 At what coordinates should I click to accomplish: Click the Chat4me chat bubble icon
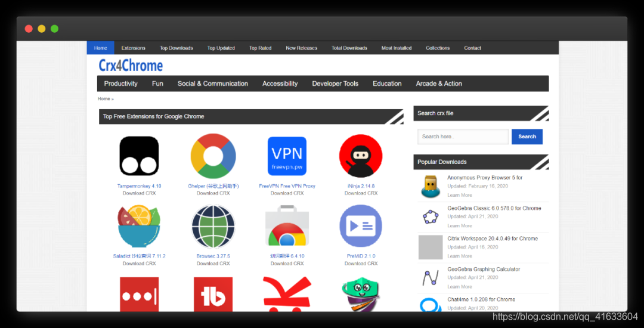pos(431,305)
